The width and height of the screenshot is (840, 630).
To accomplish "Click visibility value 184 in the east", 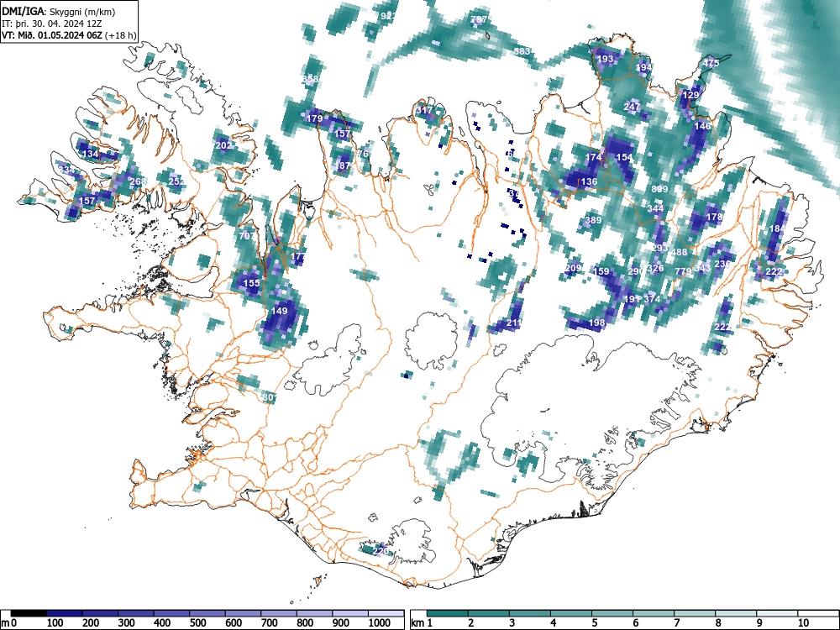I will (777, 228).
